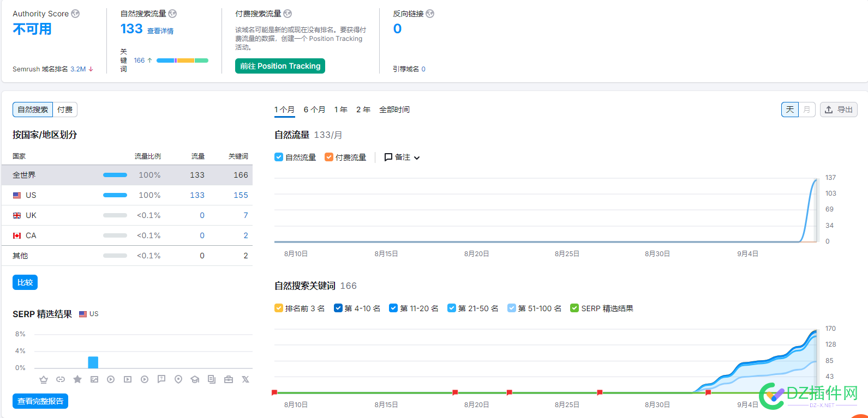
Task: Select the 1 个月 time range tab
Action: tap(284, 110)
